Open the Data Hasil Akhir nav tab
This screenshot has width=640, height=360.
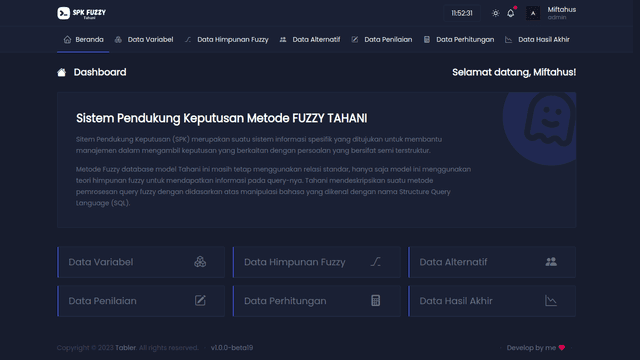pyautogui.click(x=537, y=40)
